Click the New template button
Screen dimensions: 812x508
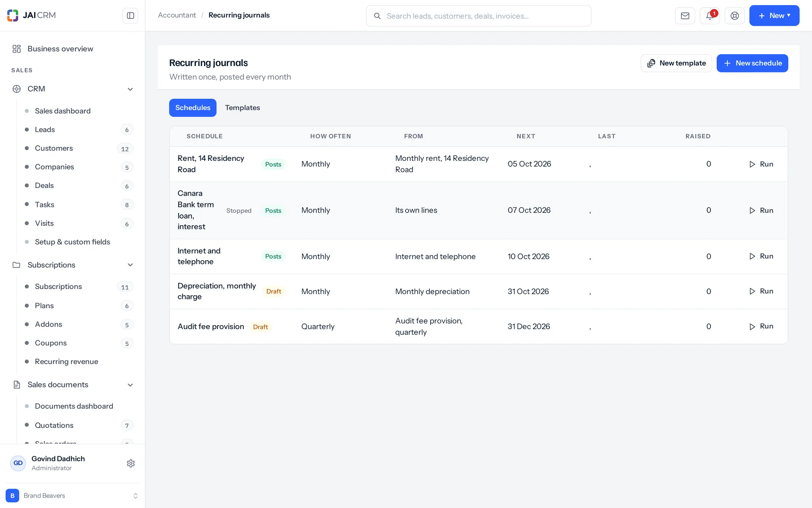(676, 63)
